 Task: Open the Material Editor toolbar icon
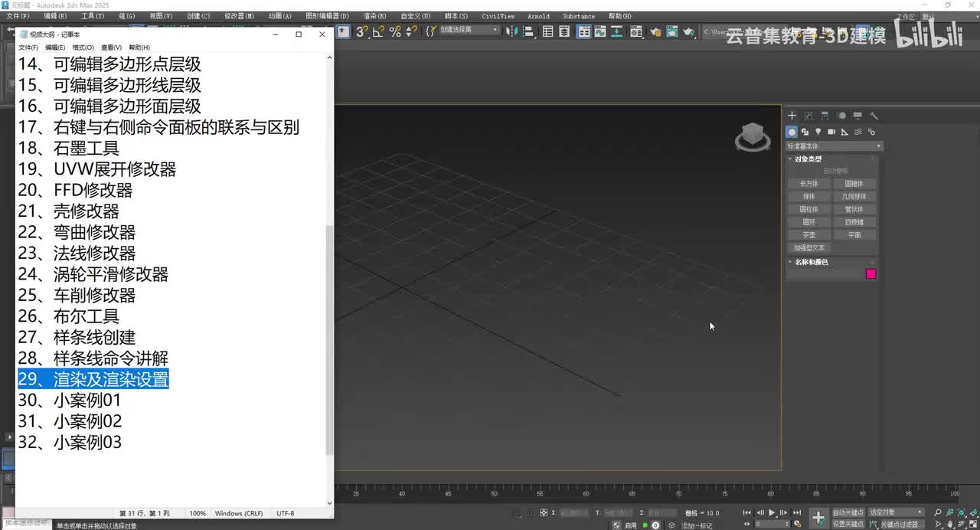pyautogui.click(x=635, y=31)
